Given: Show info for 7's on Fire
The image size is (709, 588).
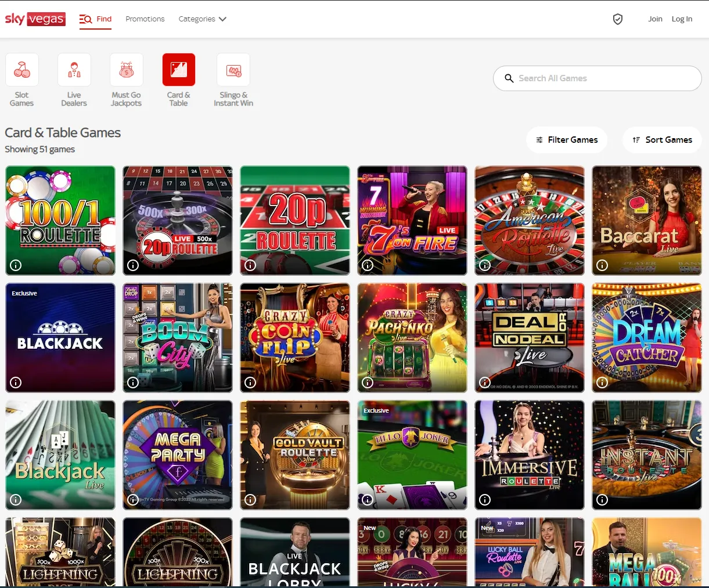Looking at the screenshot, I should [368, 265].
